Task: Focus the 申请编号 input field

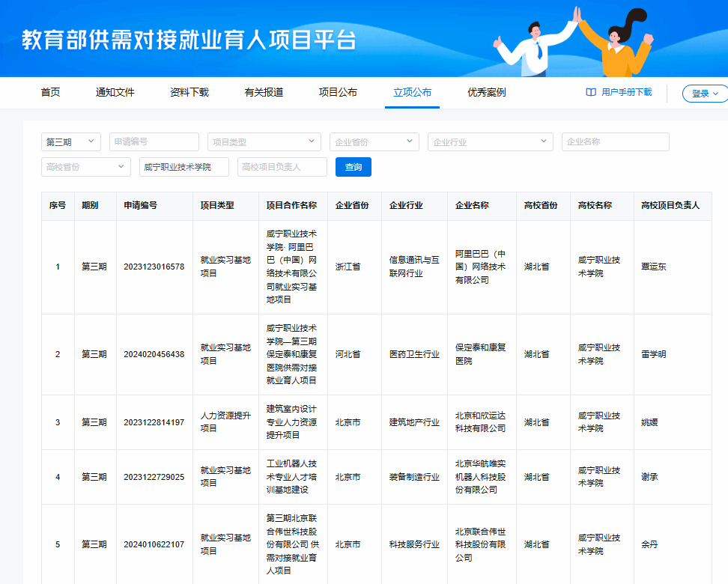Action: pos(154,142)
